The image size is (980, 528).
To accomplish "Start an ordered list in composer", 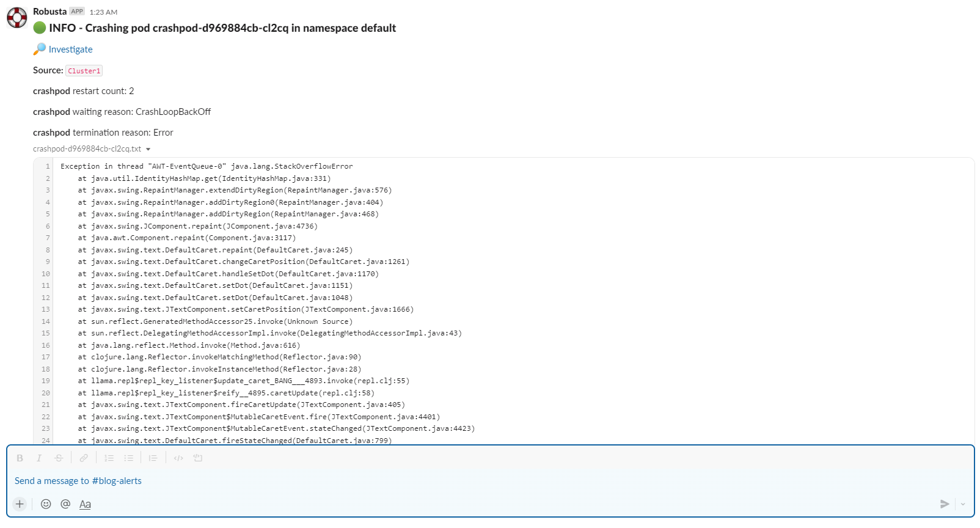I will (109, 458).
